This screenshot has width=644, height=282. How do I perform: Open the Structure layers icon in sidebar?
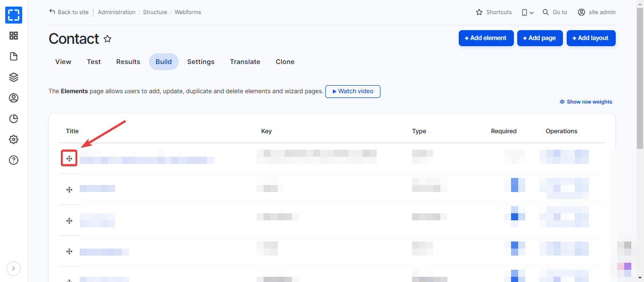point(14,77)
